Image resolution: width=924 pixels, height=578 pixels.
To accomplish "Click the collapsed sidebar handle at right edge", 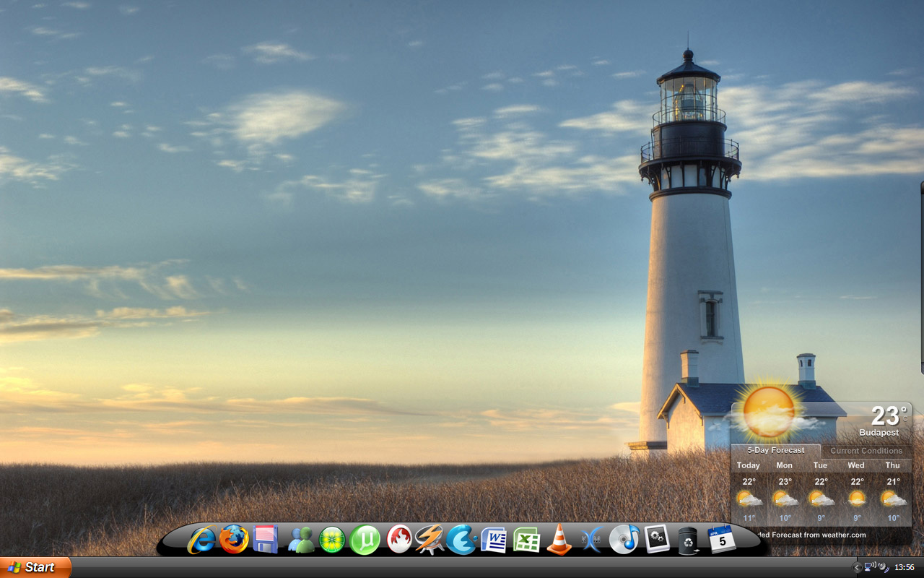I will (922, 278).
